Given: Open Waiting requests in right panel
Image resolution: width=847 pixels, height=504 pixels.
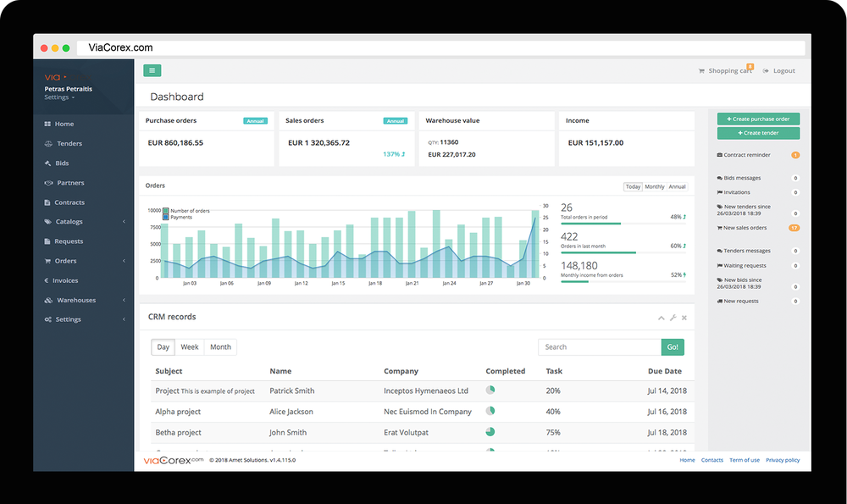Looking at the screenshot, I should (x=745, y=266).
